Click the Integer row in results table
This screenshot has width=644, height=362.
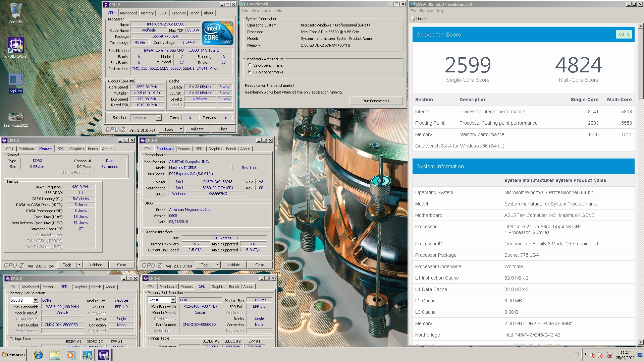(x=523, y=112)
